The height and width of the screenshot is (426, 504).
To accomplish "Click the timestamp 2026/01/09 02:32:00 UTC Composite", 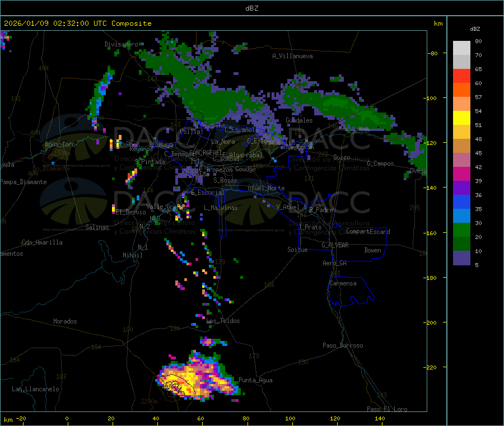I will (x=77, y=24).
